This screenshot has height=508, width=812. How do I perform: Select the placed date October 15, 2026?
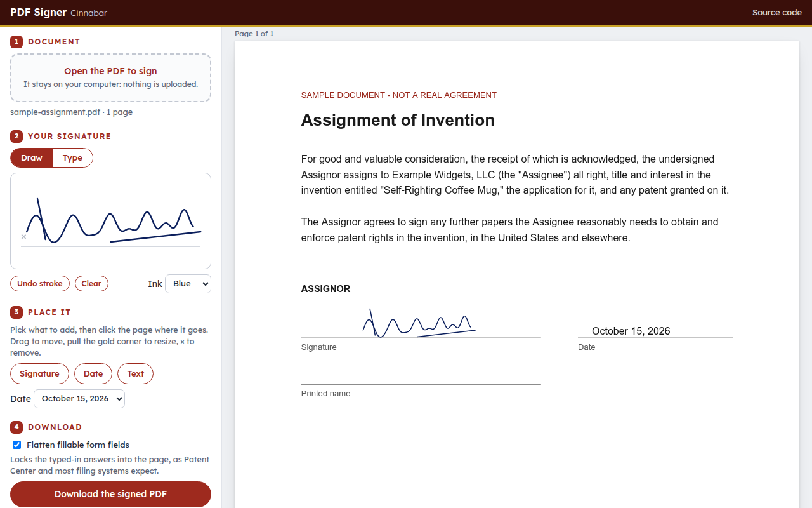pyautogui.click(x=631, y=331)
